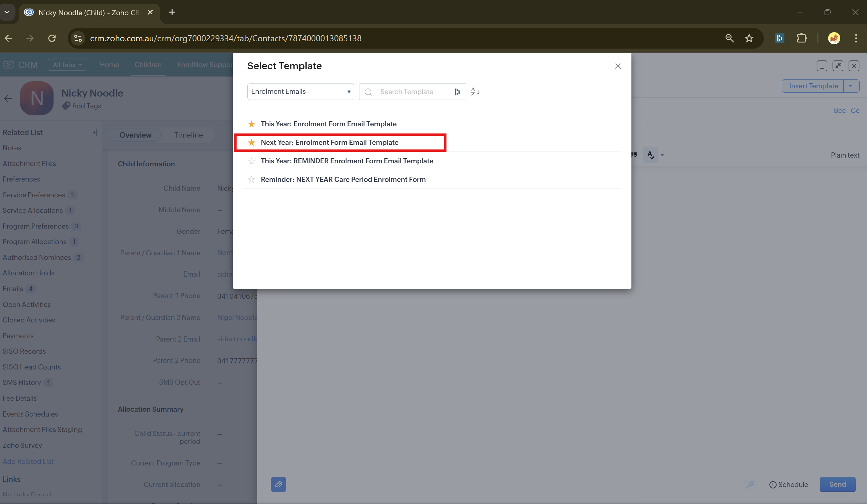Click the attachment paperclip icon

(278, 484)
